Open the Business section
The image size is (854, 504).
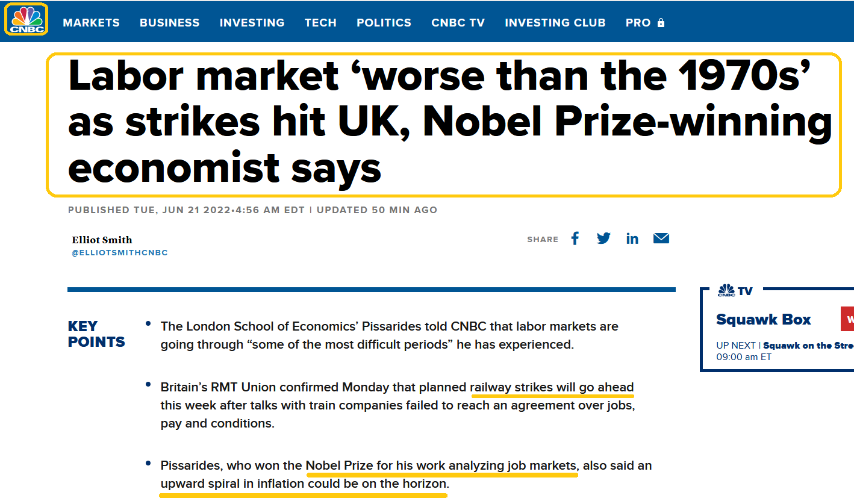point(169,23)
